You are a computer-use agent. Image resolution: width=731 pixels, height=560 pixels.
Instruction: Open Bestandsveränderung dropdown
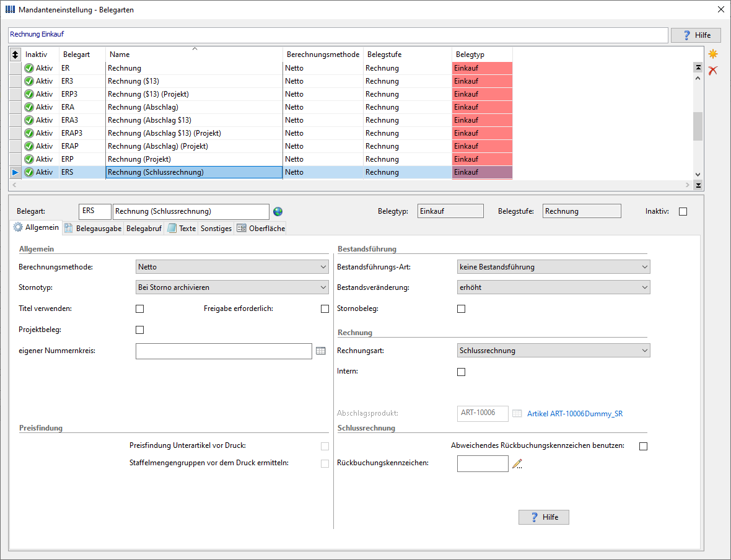[x=553, y=287]
